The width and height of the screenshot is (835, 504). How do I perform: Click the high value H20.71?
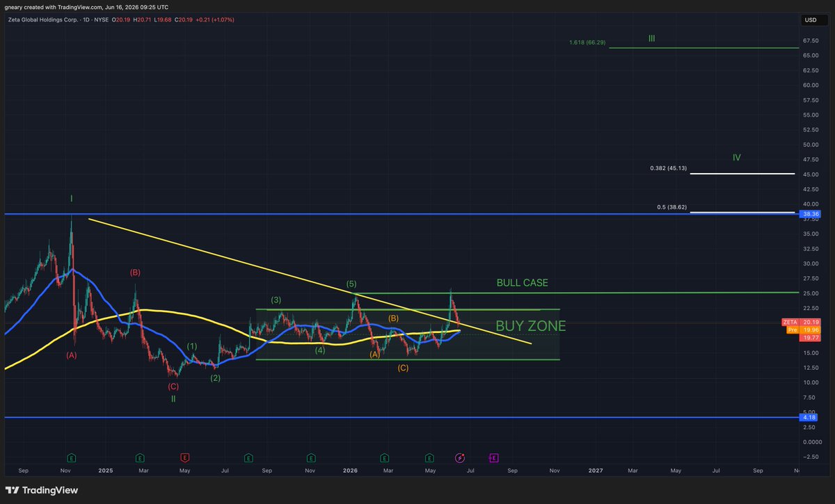142,19
